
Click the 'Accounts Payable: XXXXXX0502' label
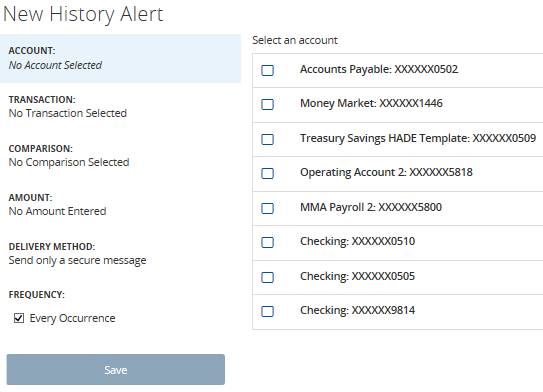tap(379, 70)
